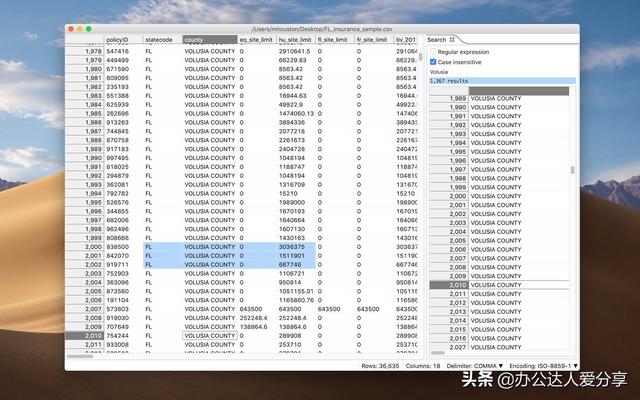Enable the Regular expression checkbox
Screen dimensions: 640x400
click(433, 52)
